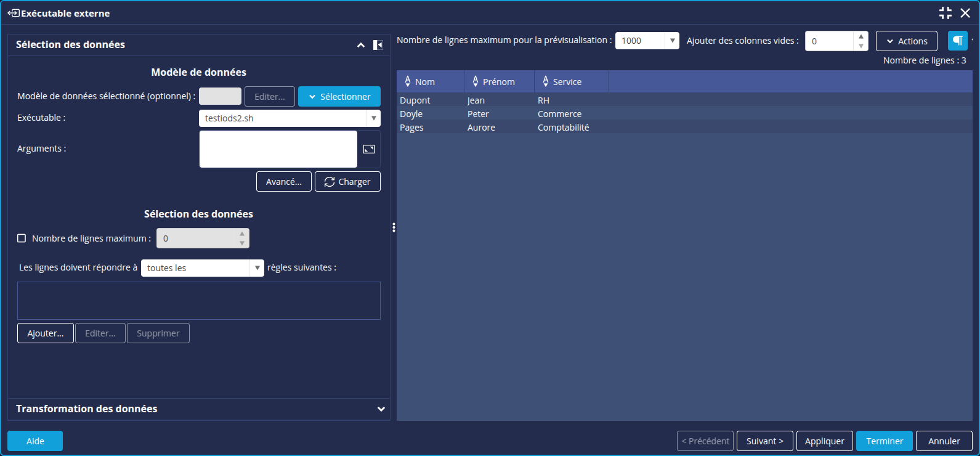980x456 pixels.
Task: Click the sort icon on Prénom column
Action: point(476,81)
